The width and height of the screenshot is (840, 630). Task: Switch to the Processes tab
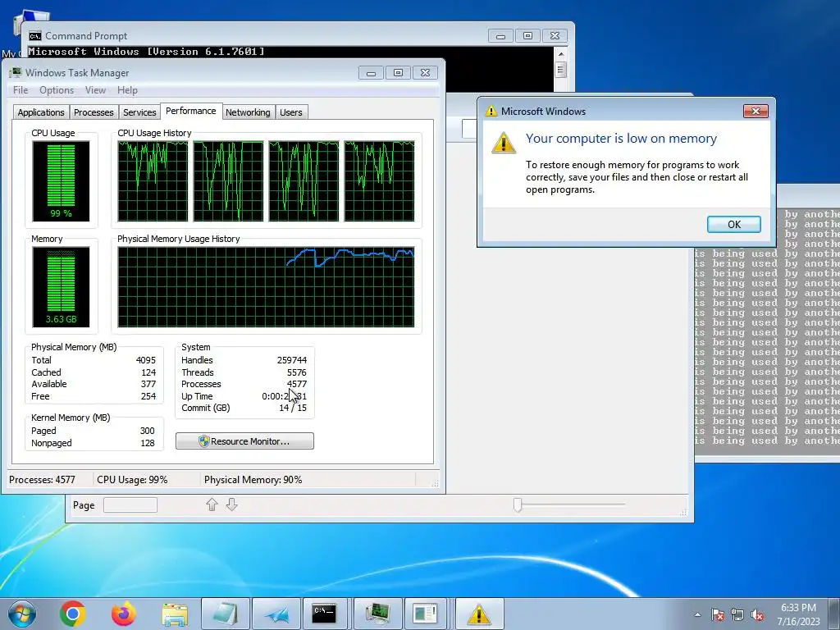[94, 112]
